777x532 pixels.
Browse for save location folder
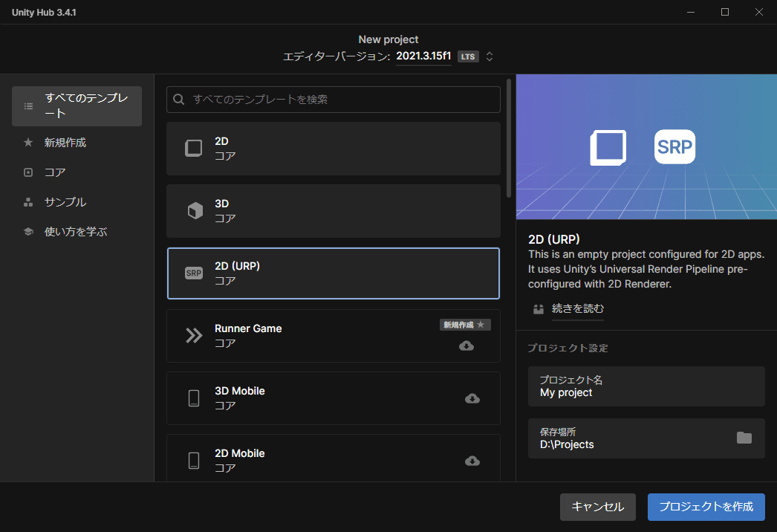point(744,438)
